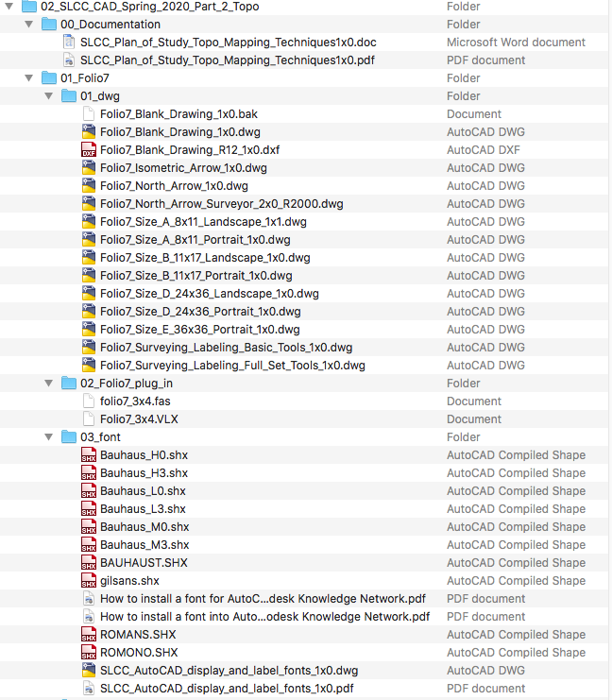Click the DWG icon of Folio7_North_Arrow_1x0.dwg
Image resolution: width=612 pixels, height=700 pixels.
pyautogui.click(x=89, y=186)
